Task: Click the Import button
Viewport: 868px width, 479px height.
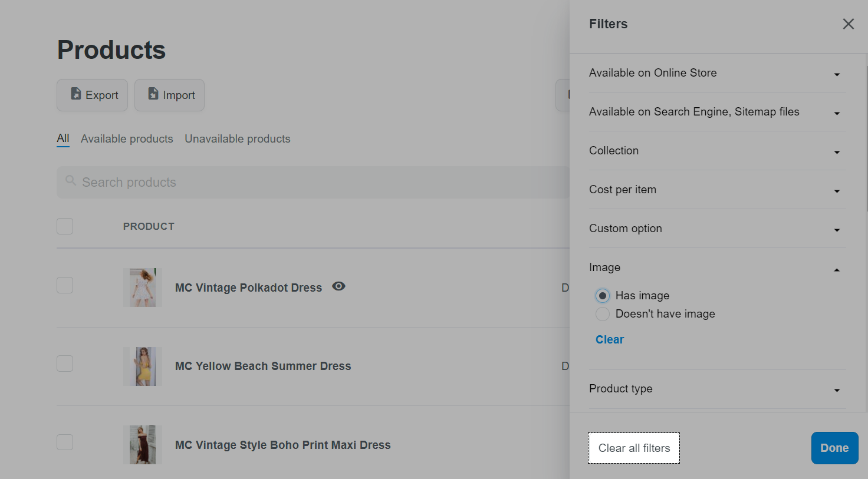Action: [x=169, y=95]
